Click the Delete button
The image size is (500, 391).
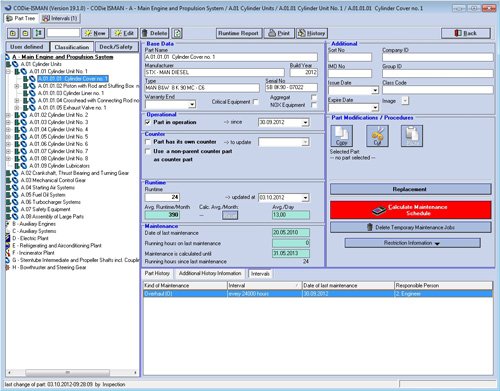click(155, 33)
